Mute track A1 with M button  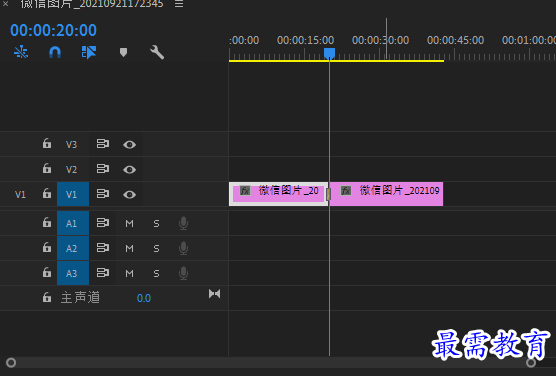click(129, 223)
